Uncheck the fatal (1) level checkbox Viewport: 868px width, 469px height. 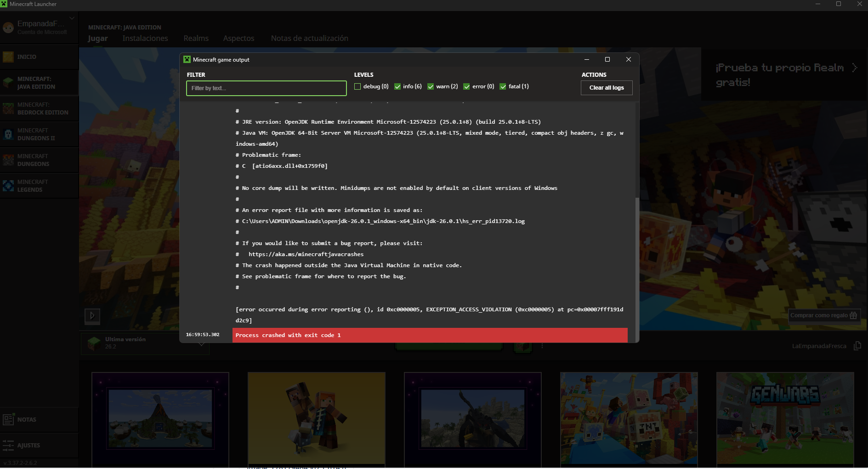click(503, 86)
